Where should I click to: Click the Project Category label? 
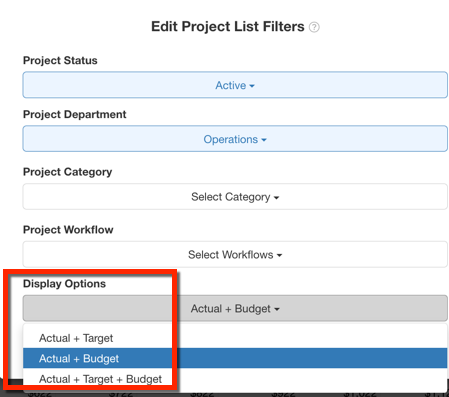coord(67,172)
